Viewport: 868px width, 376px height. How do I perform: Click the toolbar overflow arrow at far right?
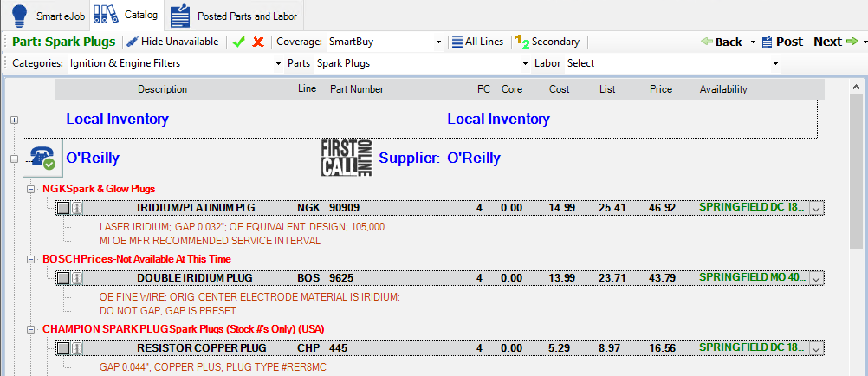864,42
